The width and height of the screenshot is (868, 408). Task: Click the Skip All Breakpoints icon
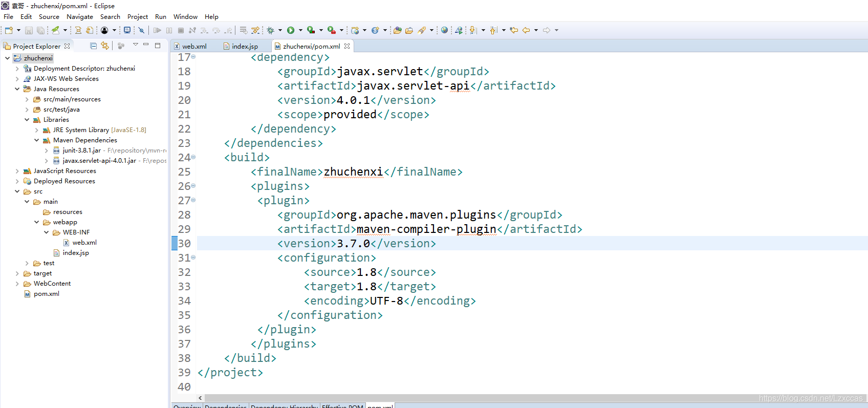[x=142, y=30]
